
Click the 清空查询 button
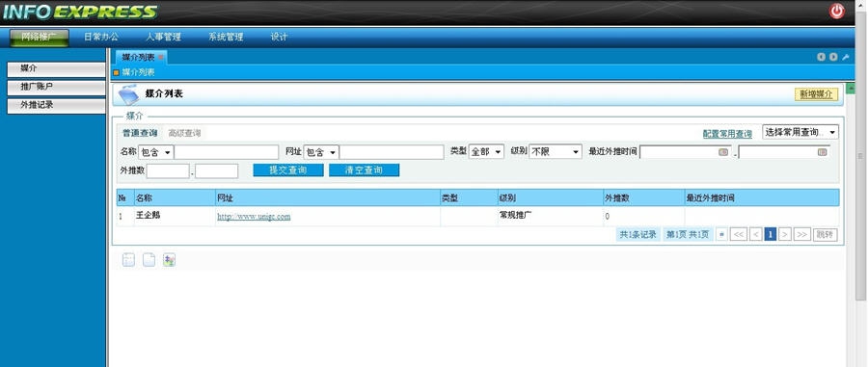(x=364, y=170)
